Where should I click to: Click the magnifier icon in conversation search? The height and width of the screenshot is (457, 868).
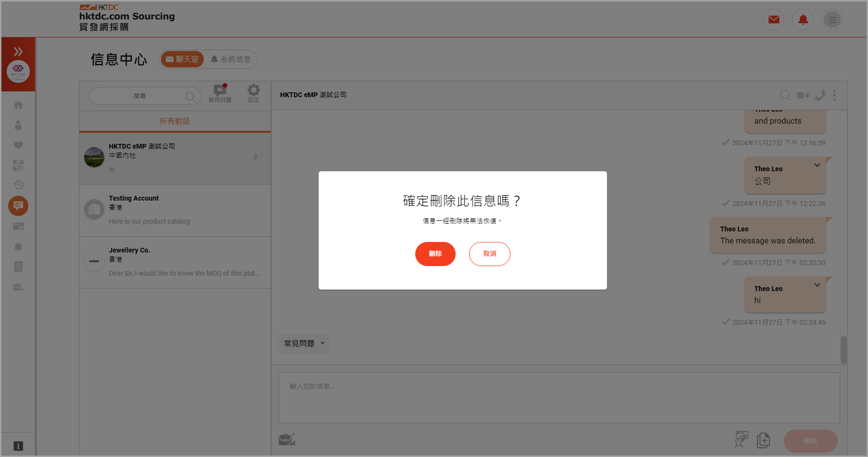tap(190, 96)
